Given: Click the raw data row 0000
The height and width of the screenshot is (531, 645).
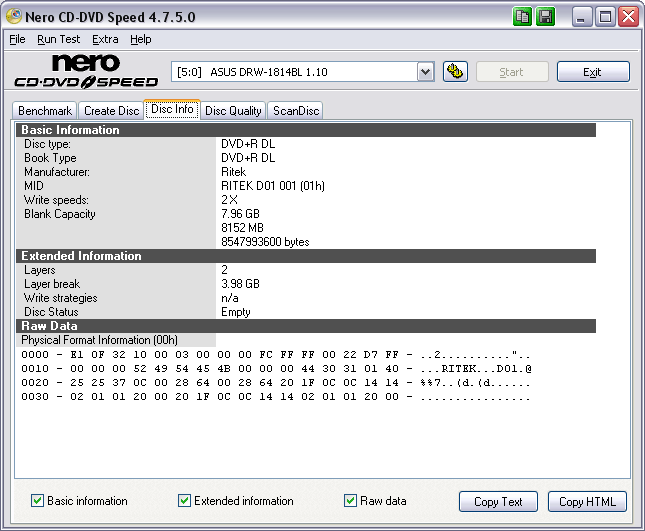Looking at the screenshot, I should (x=276, y=355).
